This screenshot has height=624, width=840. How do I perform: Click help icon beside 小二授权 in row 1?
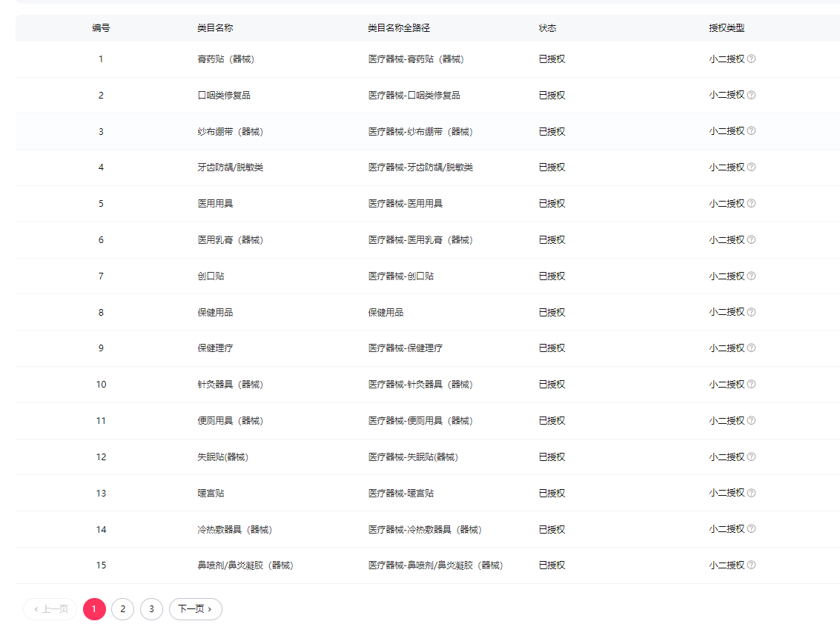pos(751,59)
